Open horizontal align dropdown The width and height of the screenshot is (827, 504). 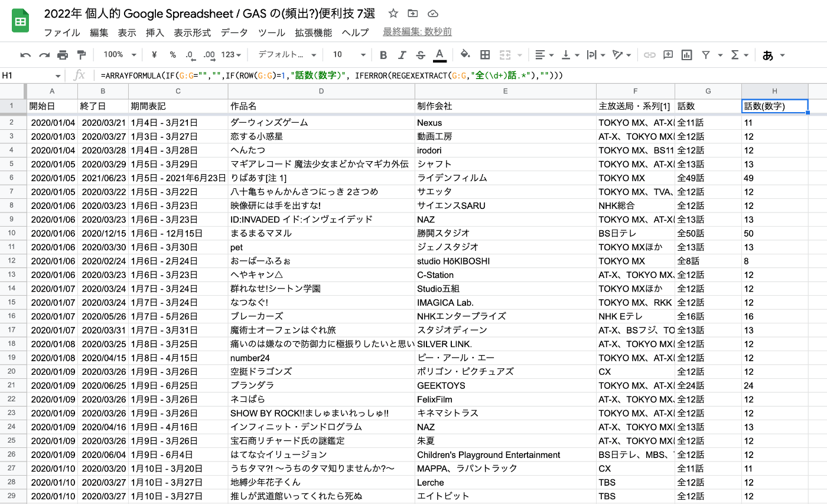click(544, 55)
